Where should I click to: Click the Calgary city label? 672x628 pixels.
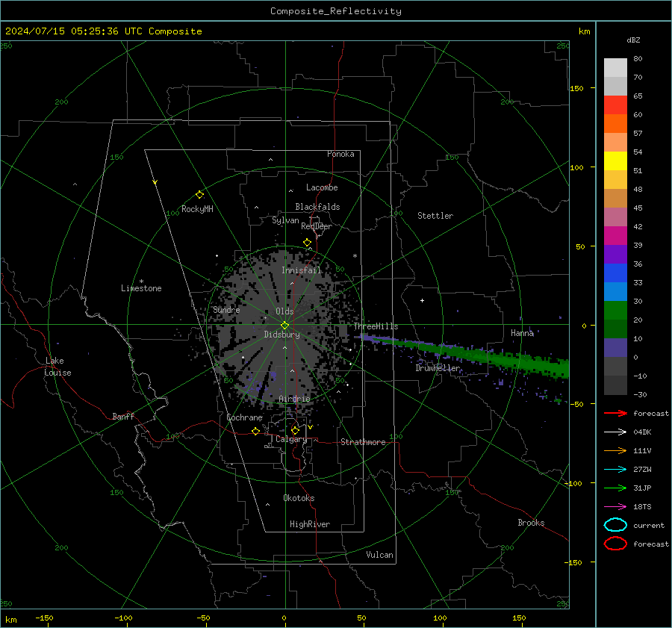pos(291,439)
